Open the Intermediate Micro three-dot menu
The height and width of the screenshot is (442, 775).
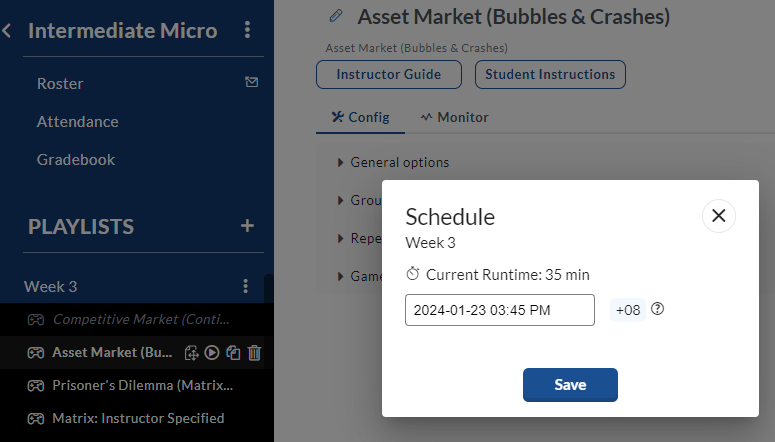248,30
